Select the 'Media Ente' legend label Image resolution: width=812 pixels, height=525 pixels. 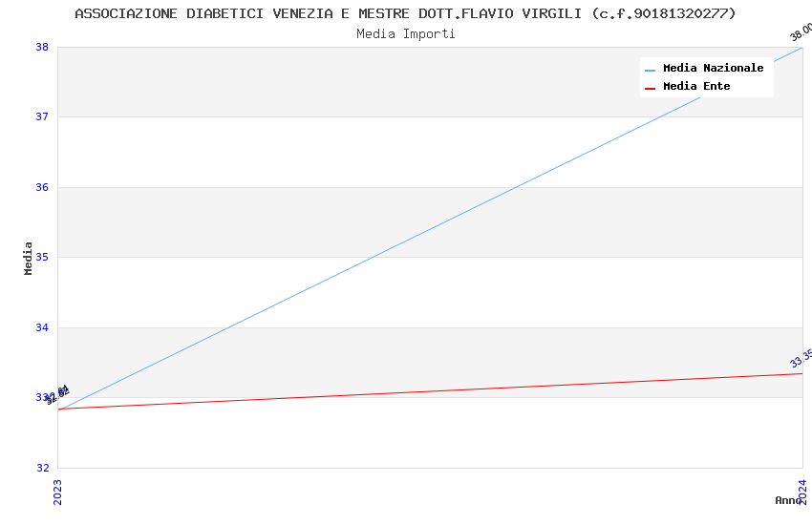pyautogui.click(x=696, y=86)
